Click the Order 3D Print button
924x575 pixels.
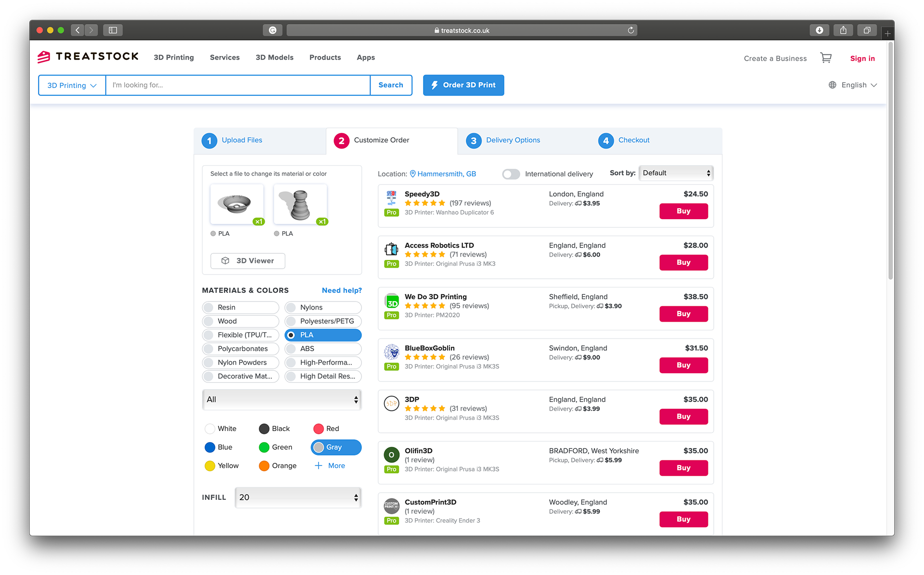(x=463, y=85)
